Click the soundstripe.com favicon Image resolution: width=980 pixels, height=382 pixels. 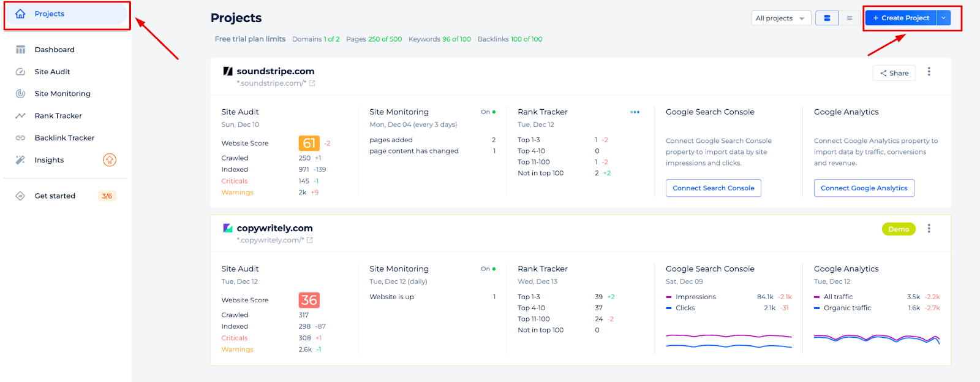(228, 71)
